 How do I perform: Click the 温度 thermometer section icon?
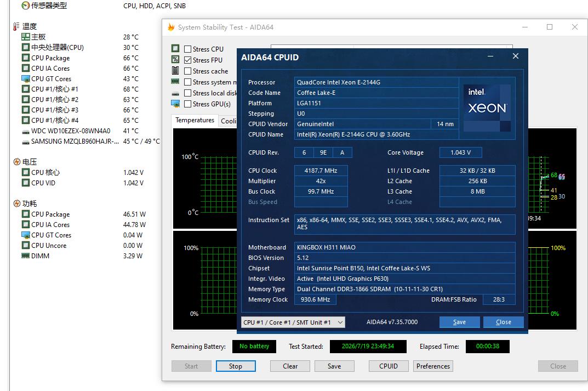[16, 26]
